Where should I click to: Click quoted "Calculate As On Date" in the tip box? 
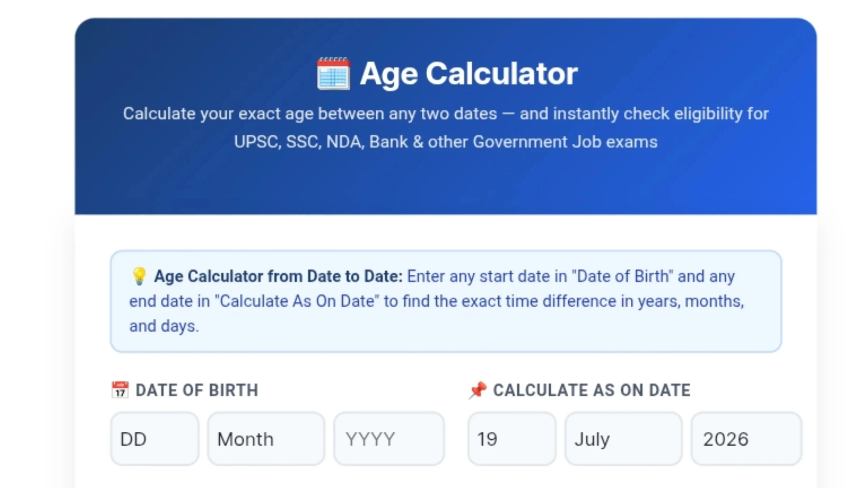[x=297, y=301]
